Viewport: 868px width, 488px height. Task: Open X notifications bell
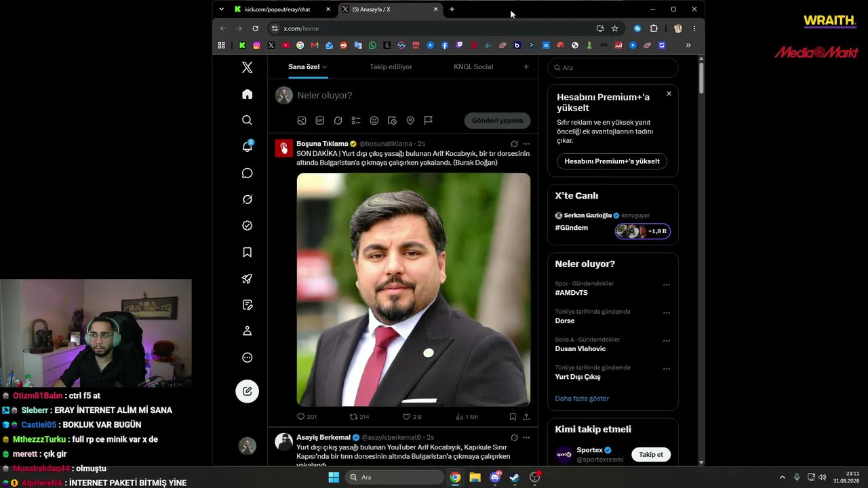247,146
